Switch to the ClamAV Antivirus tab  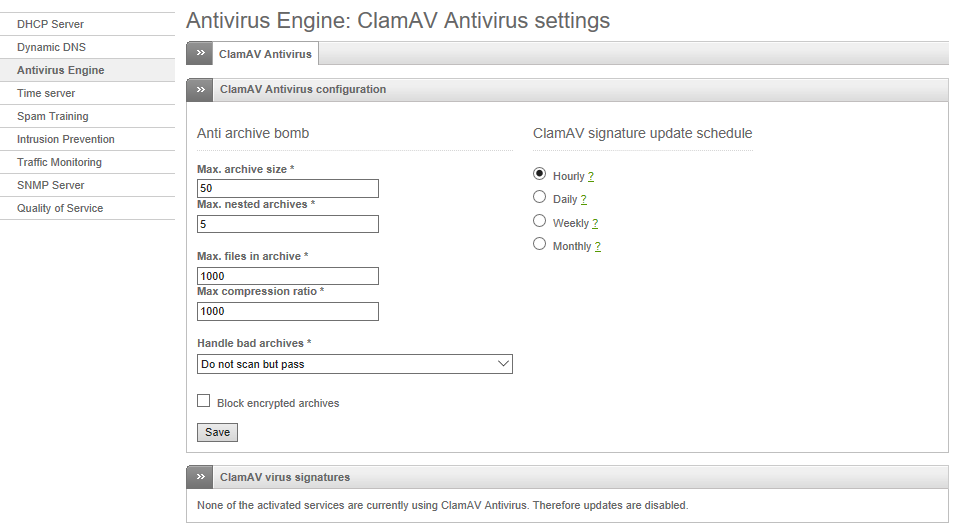click(265, 54)
